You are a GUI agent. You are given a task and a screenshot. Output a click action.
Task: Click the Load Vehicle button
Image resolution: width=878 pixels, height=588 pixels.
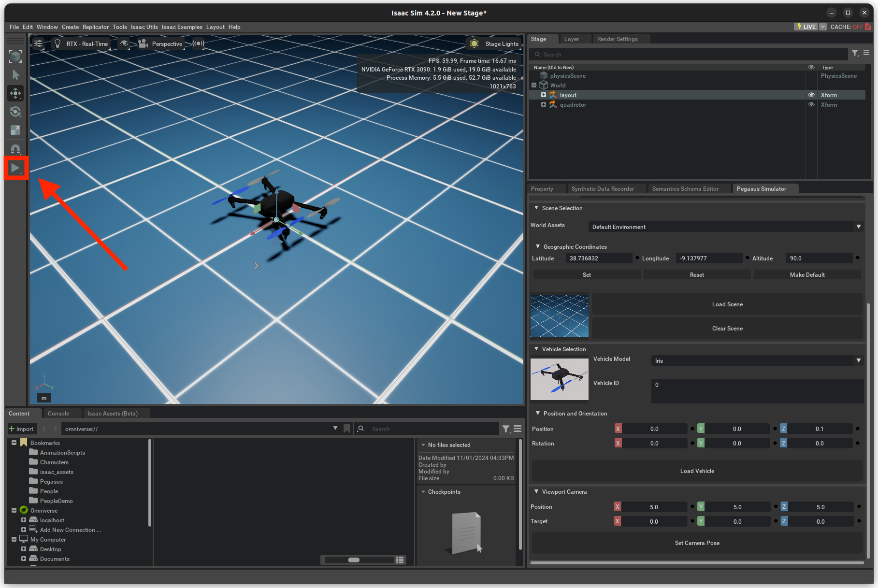click(697, 471)
